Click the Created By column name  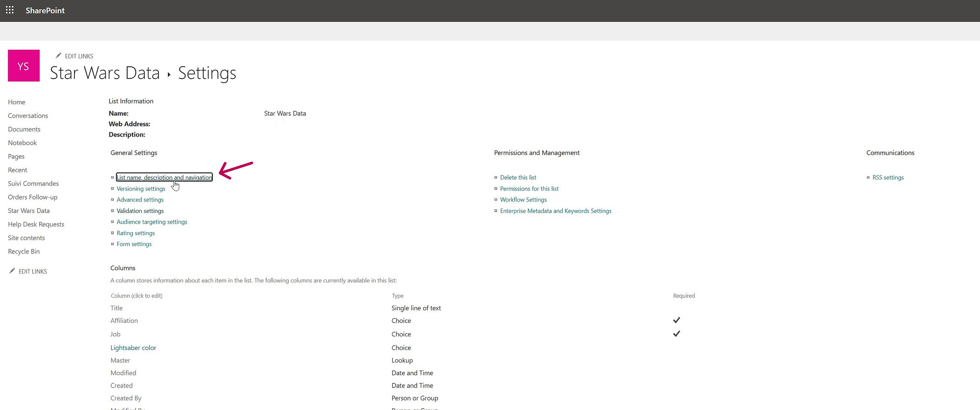pyautogui.click(x=126, y=398)
